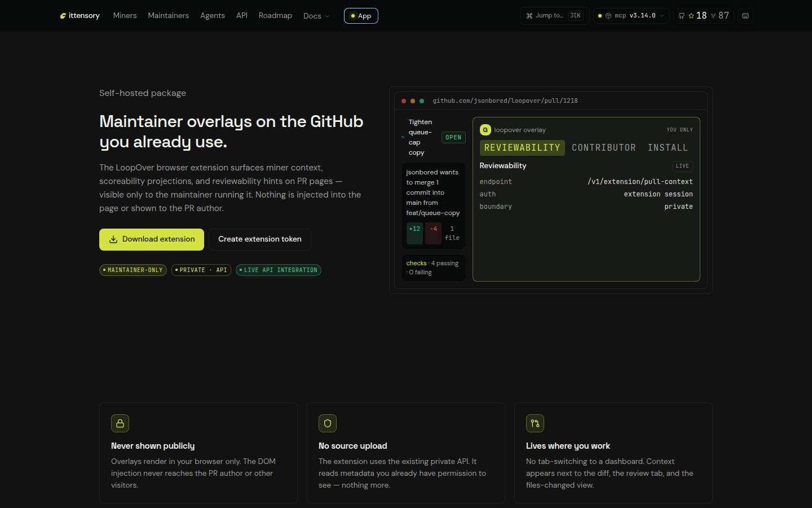
Task: Click the pull request icon on Lives where you work
Action: tap(535, 423)
